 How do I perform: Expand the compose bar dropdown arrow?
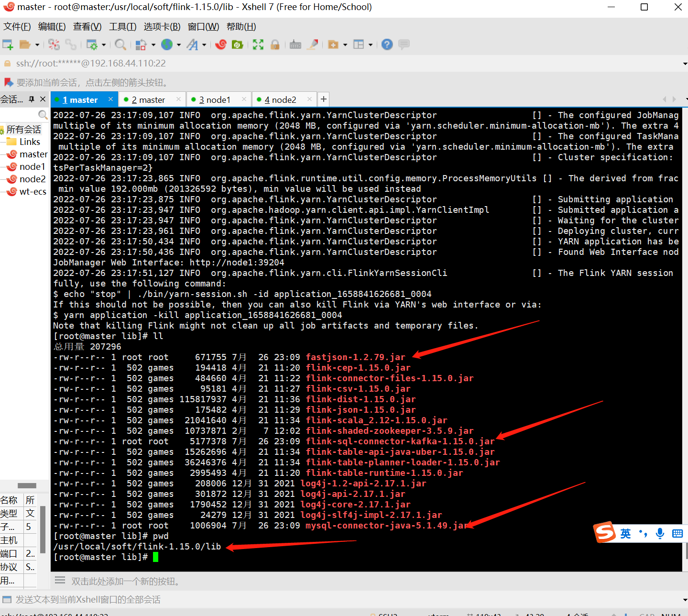tap(685, 599)
